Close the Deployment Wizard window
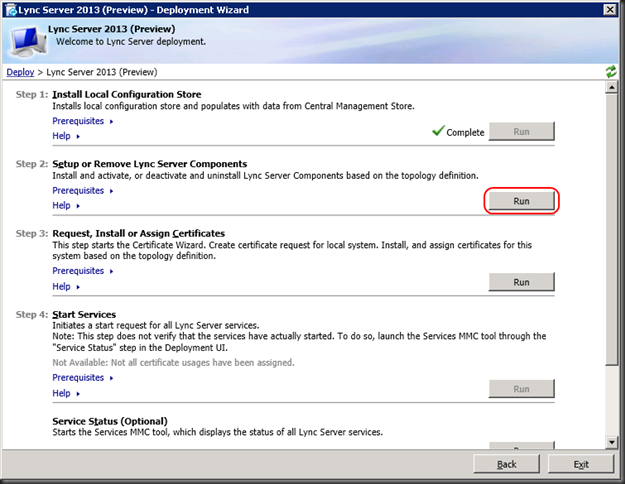The height and width of the screenshot is (484, 625). [610, 10]
